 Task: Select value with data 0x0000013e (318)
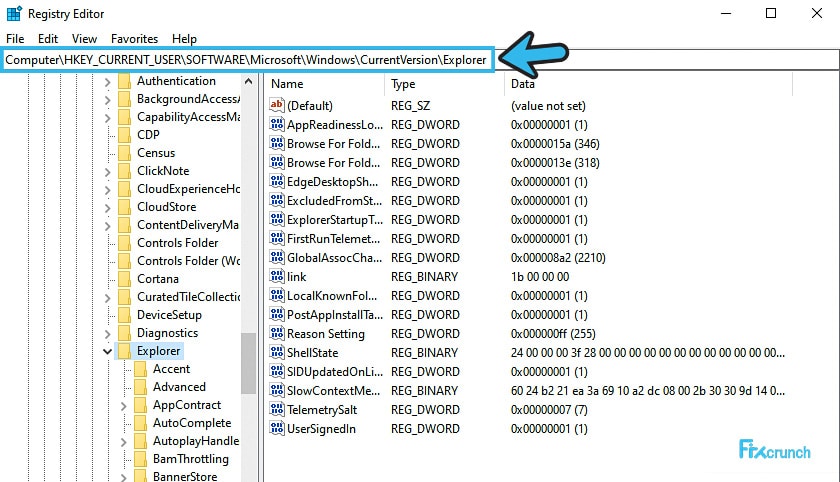555,162
